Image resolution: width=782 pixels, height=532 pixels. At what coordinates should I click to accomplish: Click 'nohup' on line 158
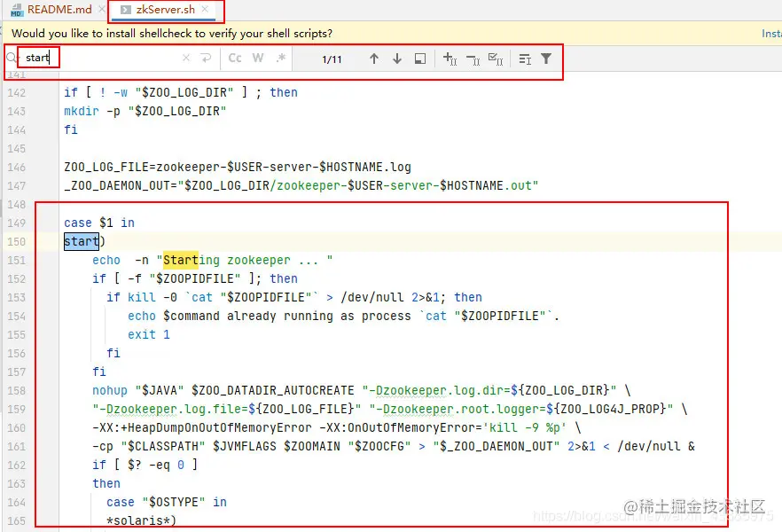110,390
